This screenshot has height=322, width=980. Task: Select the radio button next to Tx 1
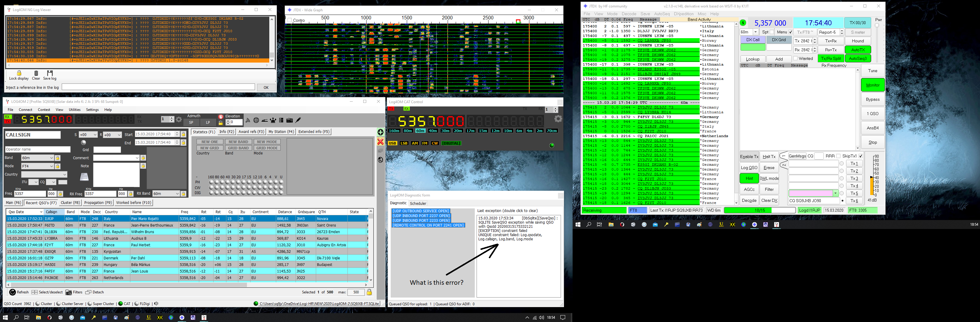[x=842, y=163]
